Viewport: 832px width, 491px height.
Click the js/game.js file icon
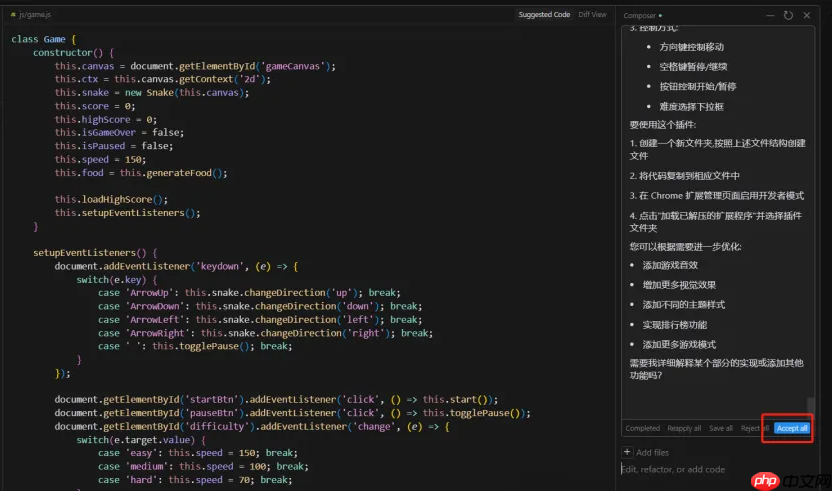pos(13,15)
